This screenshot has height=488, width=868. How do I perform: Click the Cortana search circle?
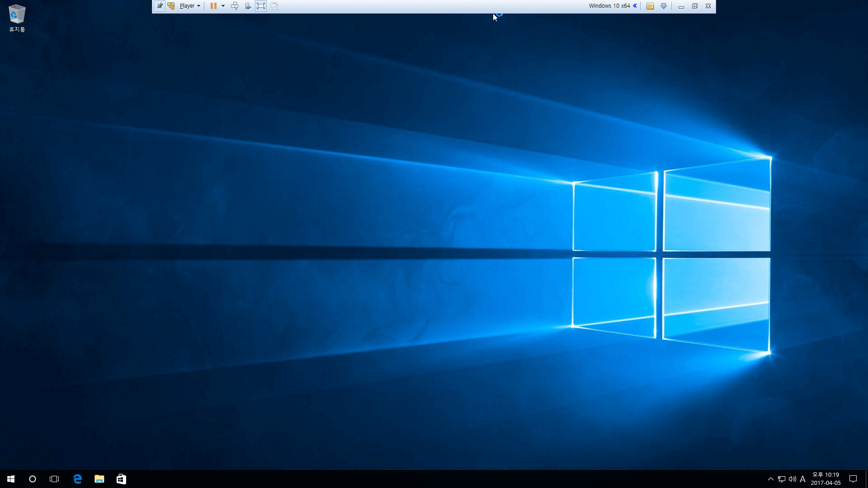tap(33, 479)
